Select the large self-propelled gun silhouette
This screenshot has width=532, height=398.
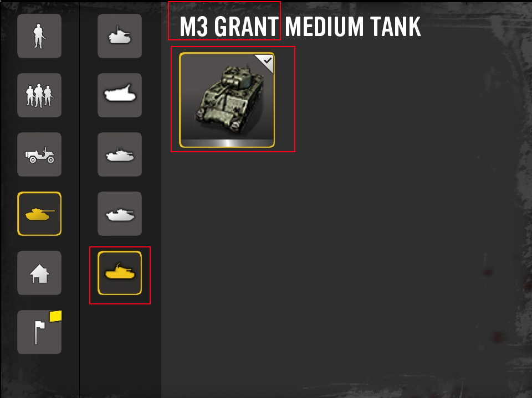120,95
